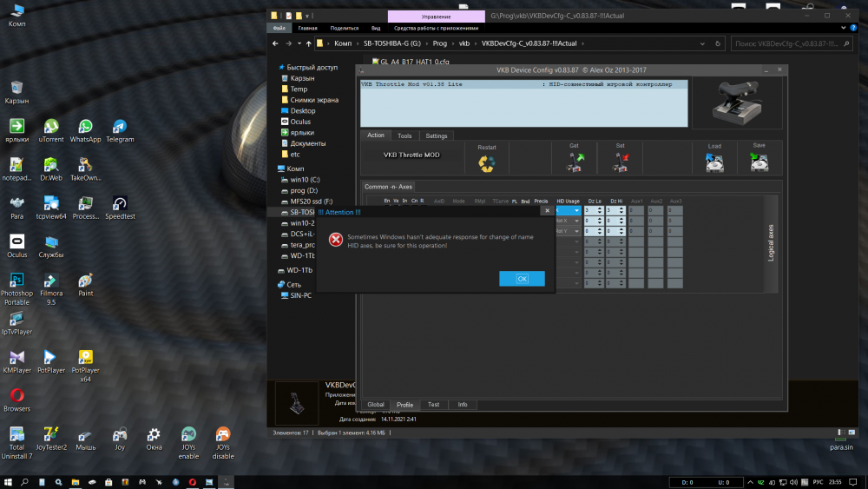
Task: Click the Load disk icon
Action: point(714,162)
